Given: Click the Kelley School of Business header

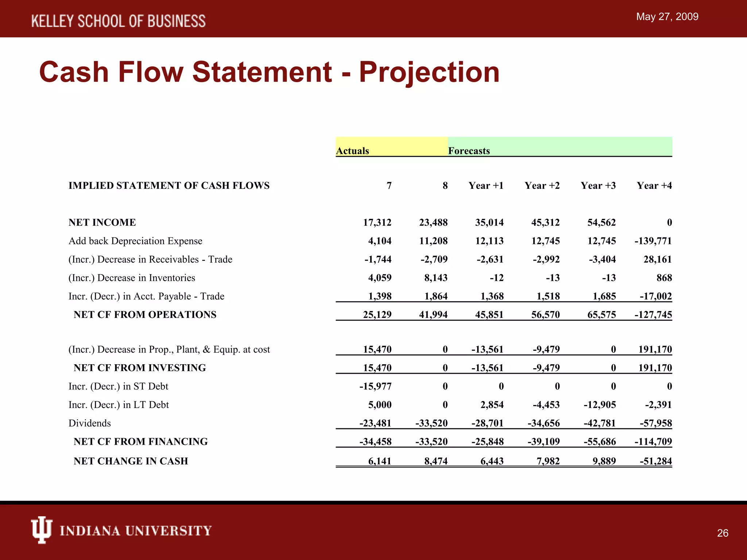Looking at the screenshot, I should tap(119, 21).
